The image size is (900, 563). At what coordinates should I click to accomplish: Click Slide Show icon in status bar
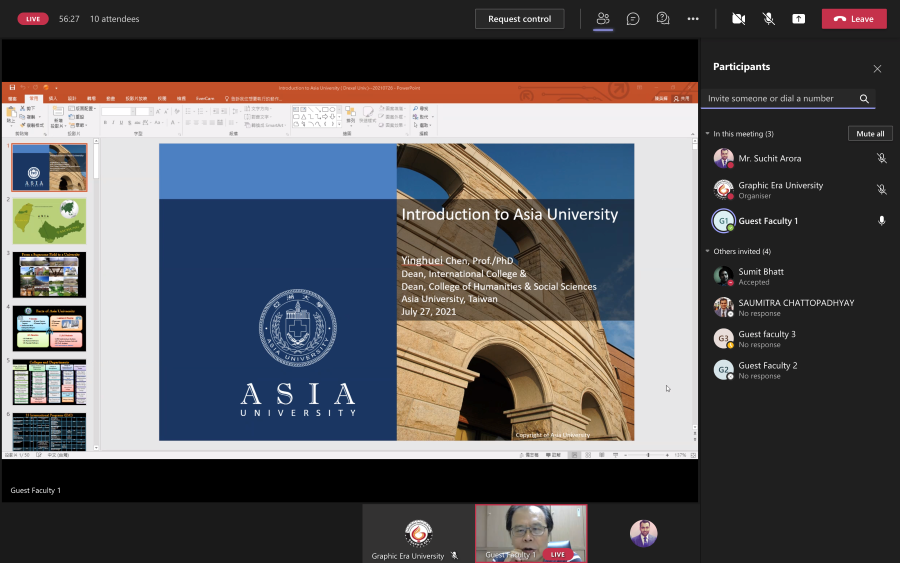pyautogui.click(x=615, y=455)
